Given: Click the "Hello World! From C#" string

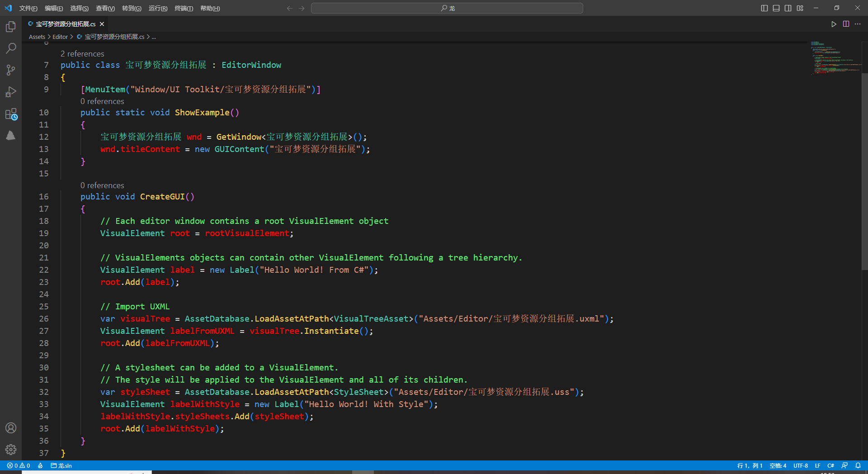Looking at the screenshot, I should click(x=314, y=270).
